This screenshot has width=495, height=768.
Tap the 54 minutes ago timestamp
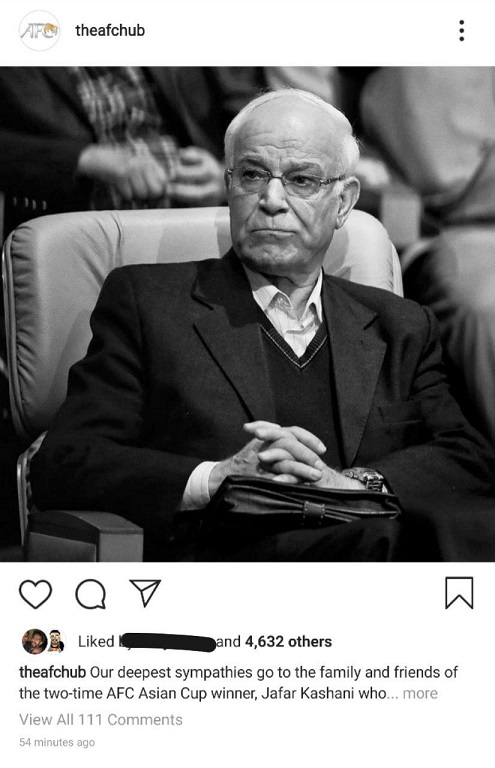tap(57, 743)
